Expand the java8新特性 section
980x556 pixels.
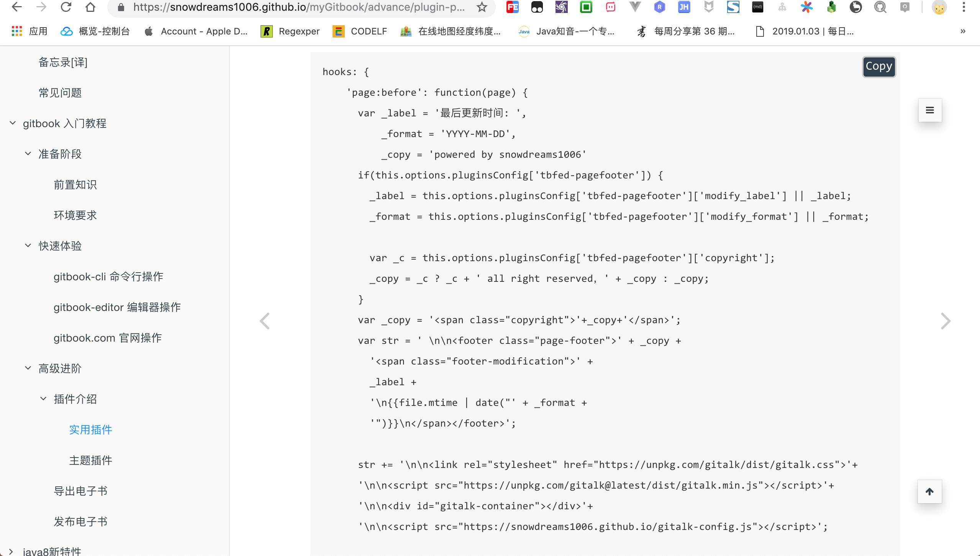(x=12, y=551)
